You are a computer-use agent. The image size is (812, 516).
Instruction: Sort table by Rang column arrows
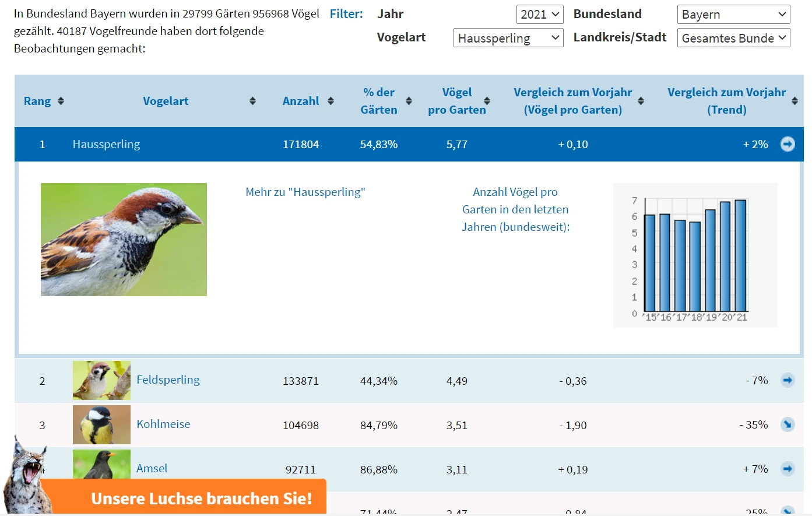(x=61, y=101)
